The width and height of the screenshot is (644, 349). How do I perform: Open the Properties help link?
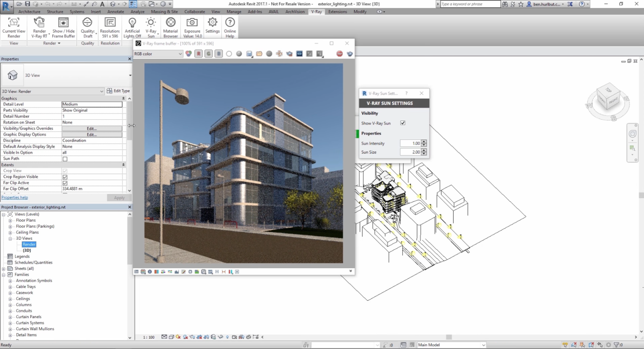tap(15, 197)
